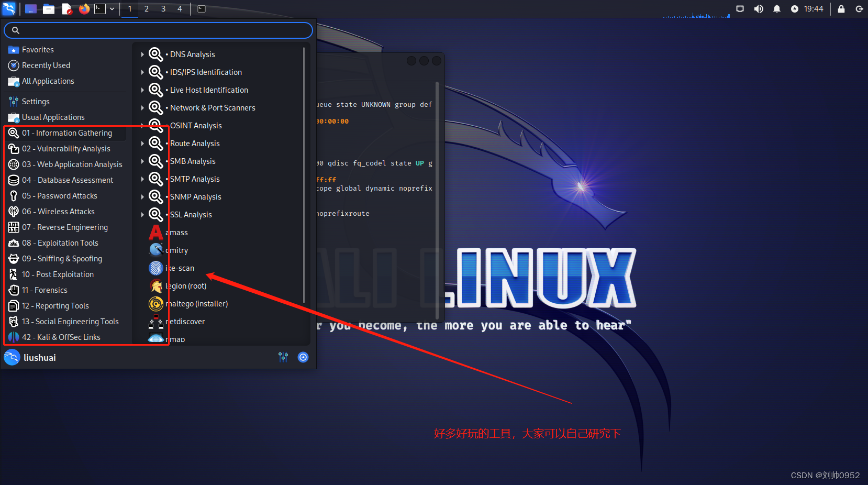Select 12 - Reporting Tools category

click(65, 306)
